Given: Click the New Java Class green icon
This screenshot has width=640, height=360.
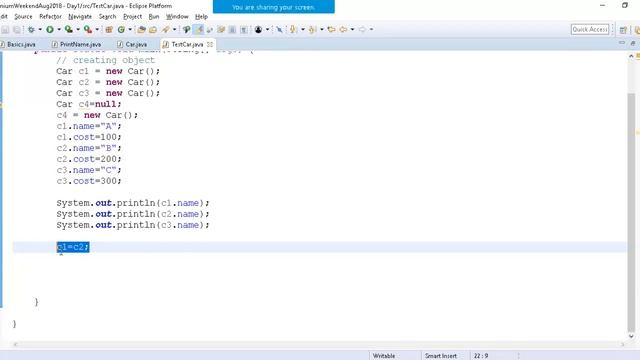Looking at the screenshot, I should [x=121, y=29].
